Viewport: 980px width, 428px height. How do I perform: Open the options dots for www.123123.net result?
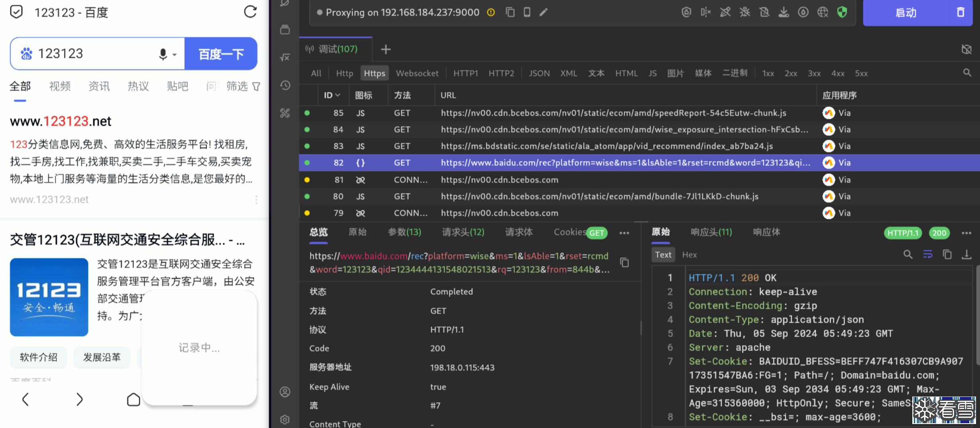pyautogui.click(x=256, y=199)
